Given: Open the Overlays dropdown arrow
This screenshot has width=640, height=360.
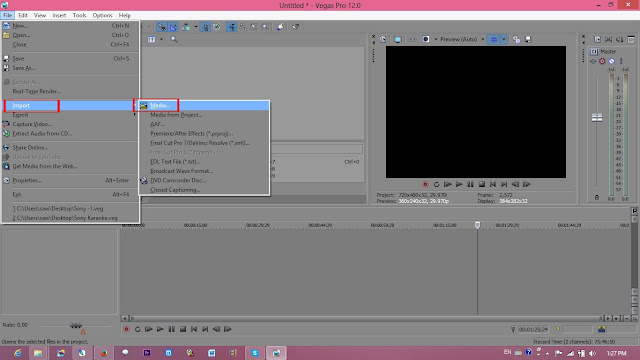Looking at the screenshot, I should (504, 40).
